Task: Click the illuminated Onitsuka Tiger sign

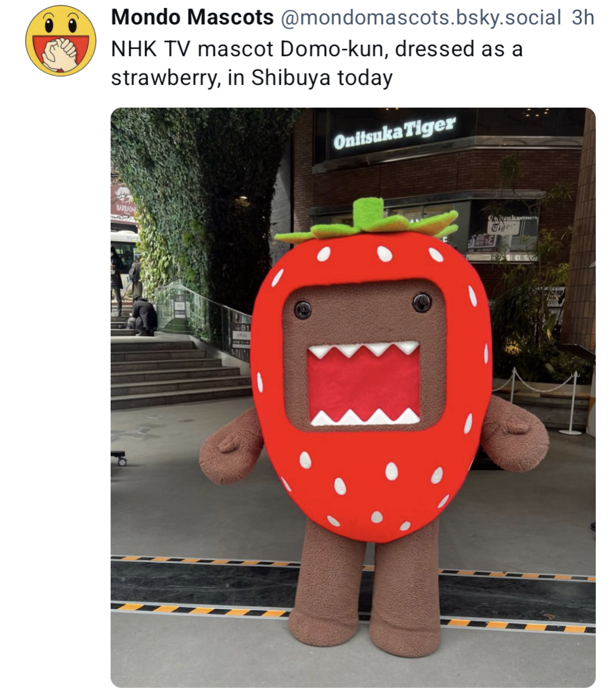Action: click(394, 133)
